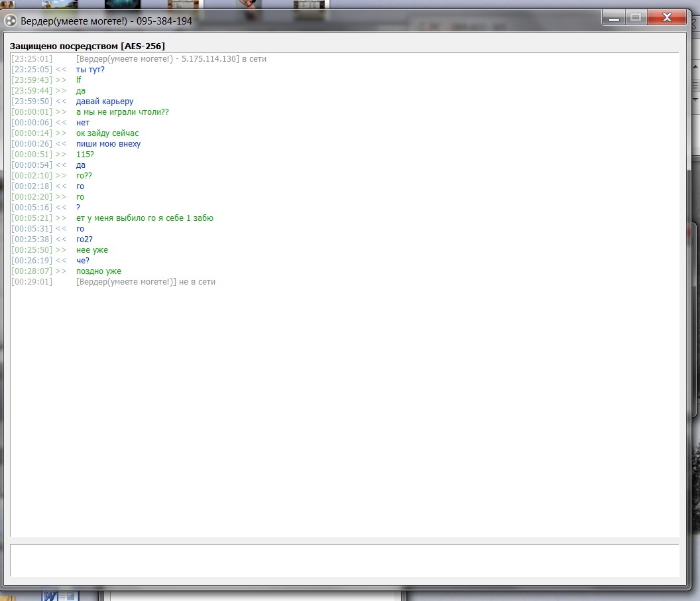This screenshot has width=700, height=601.
Task: Click the message "че?"
Action: pyautogui.click(x=83, y=261)
